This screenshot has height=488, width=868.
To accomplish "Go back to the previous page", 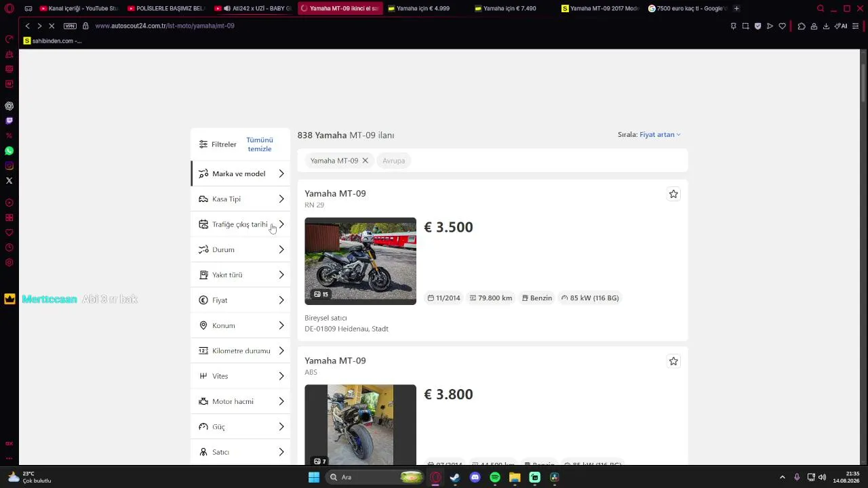I will coord(27,26).
